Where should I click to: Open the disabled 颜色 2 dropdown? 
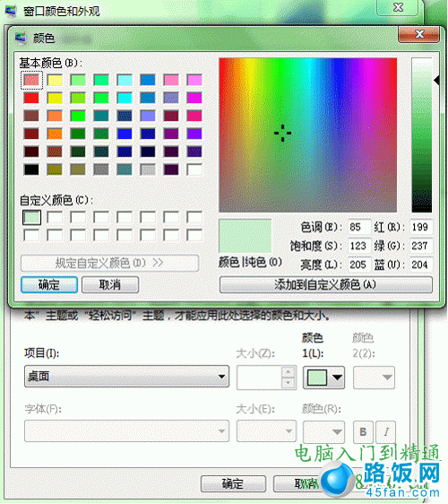click(x=374, y=378)
